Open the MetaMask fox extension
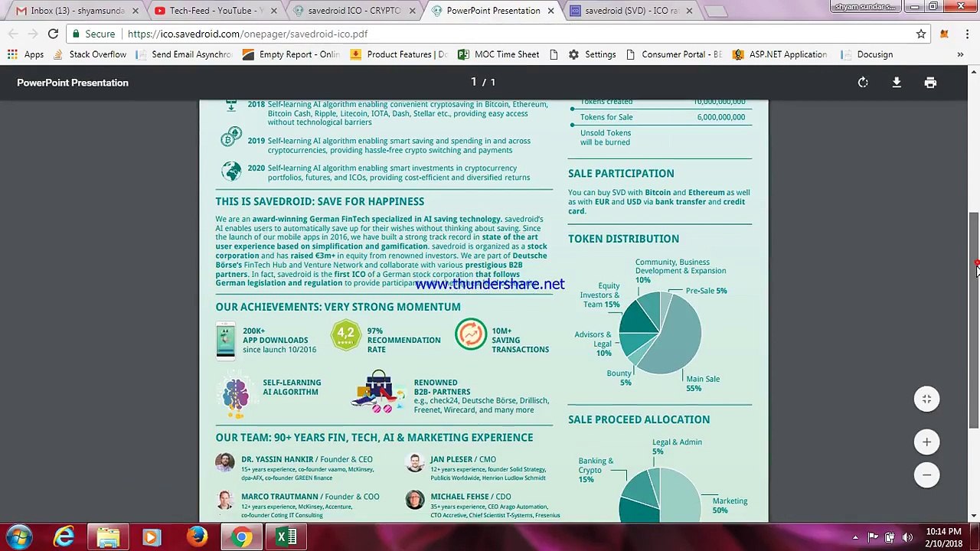Screen dimensions: 980x551 (x=944, y=34)
